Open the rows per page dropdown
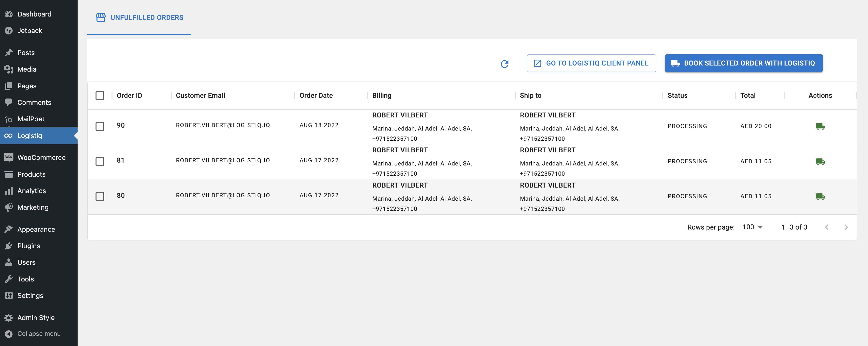Screen dimensions: 868x346 pos(752,227)
